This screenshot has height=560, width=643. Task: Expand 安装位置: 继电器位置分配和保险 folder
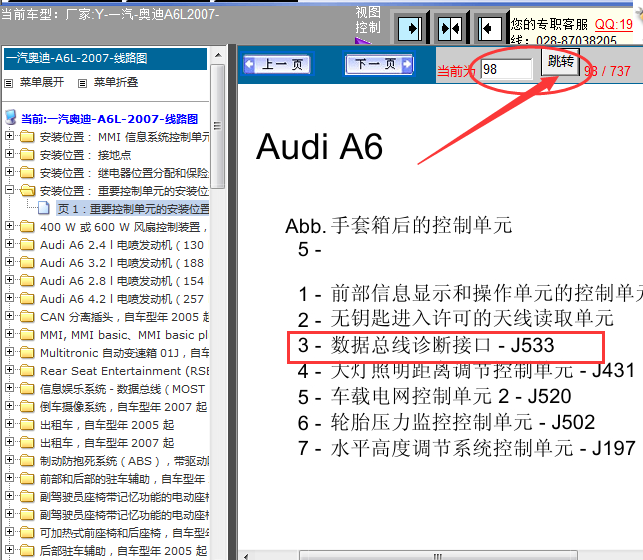click(x=9, y=171)
